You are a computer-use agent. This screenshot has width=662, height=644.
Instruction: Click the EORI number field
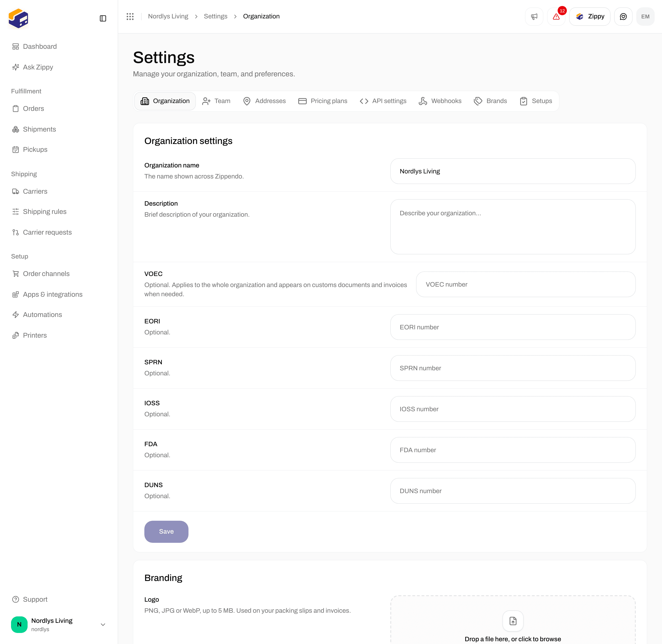click(513, 327)
